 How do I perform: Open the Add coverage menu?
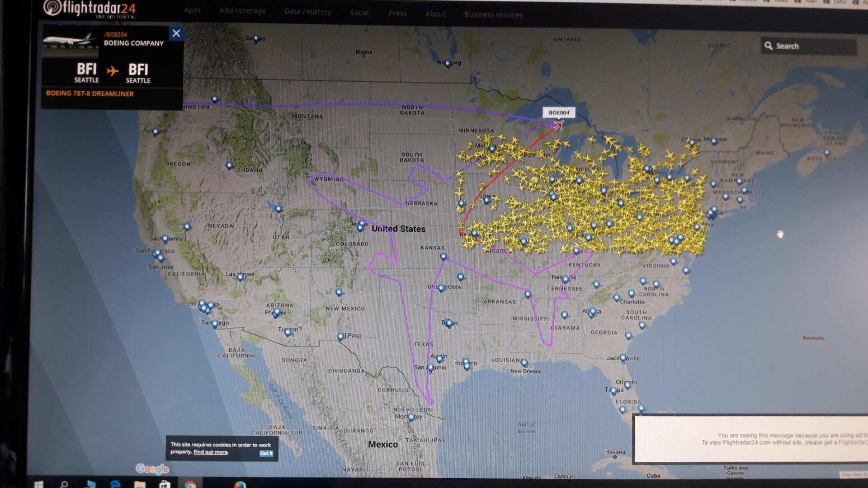[243, 11]
